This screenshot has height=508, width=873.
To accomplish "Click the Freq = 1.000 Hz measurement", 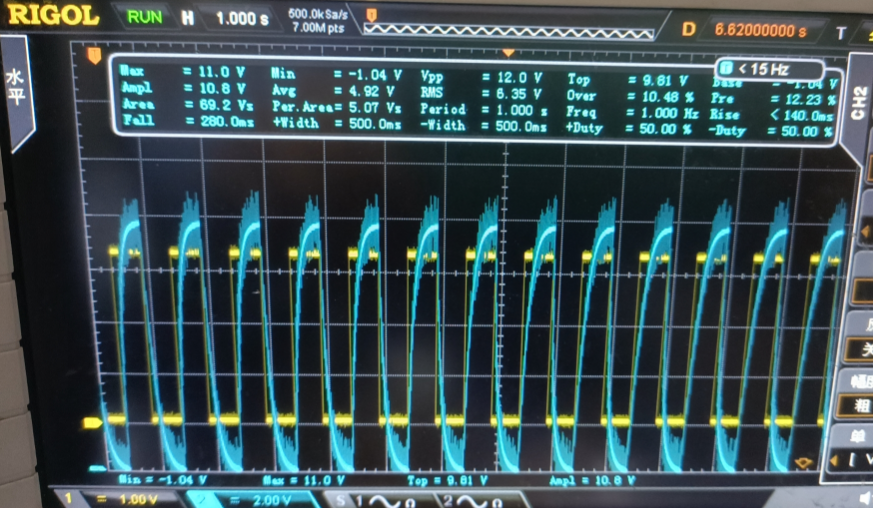I will (x=632, y=113).
